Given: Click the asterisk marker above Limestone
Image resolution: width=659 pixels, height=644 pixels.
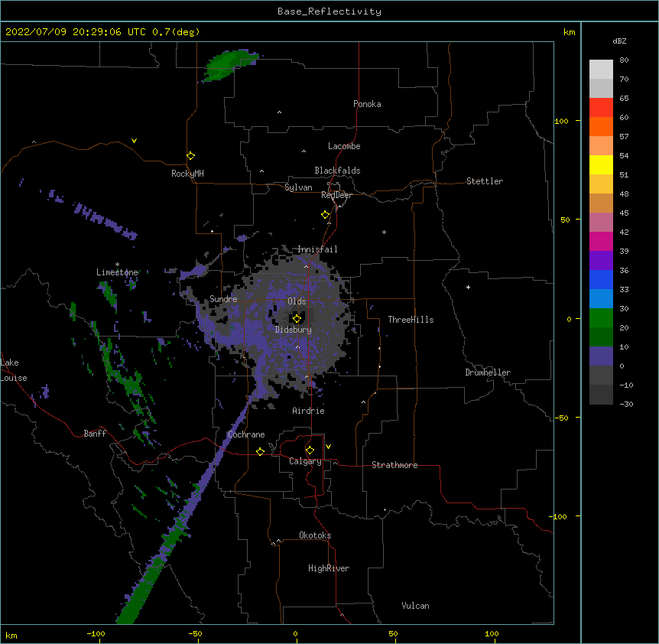Looking at the screenshot, I should (117, 265).
